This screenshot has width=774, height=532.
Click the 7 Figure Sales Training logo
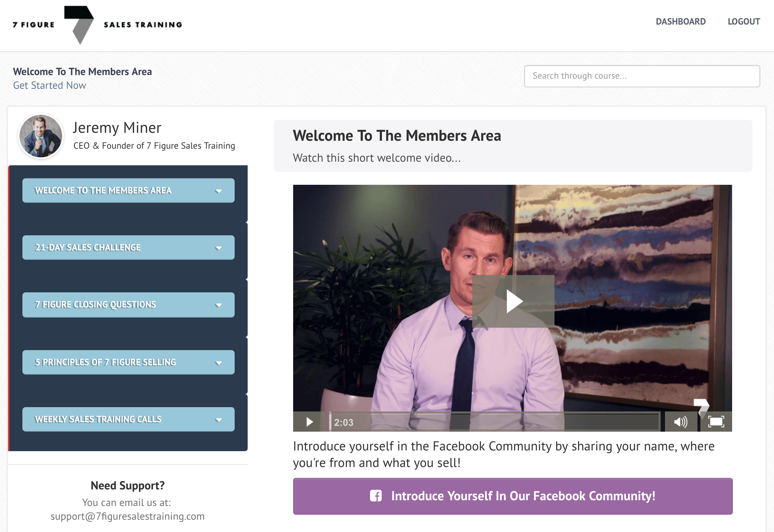[97, 25]
